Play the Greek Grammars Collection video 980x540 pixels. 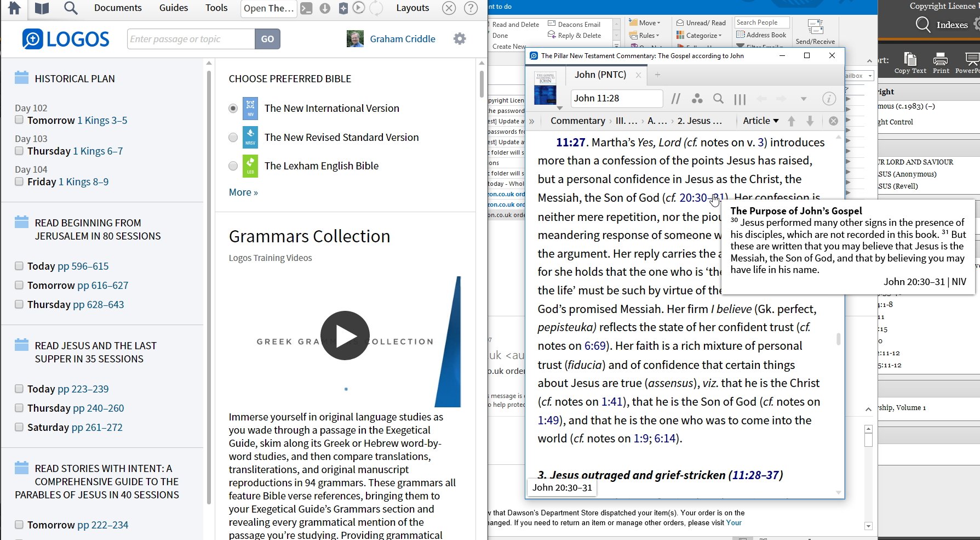[345, 336]
